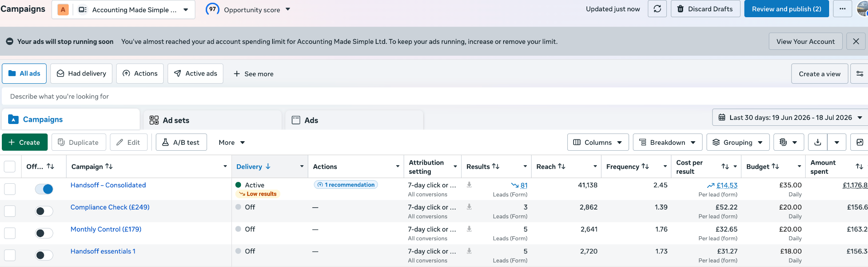The height and width of the screenshot is (267, 868).
Task: Click View Your Account button
Action: point(806,41)
